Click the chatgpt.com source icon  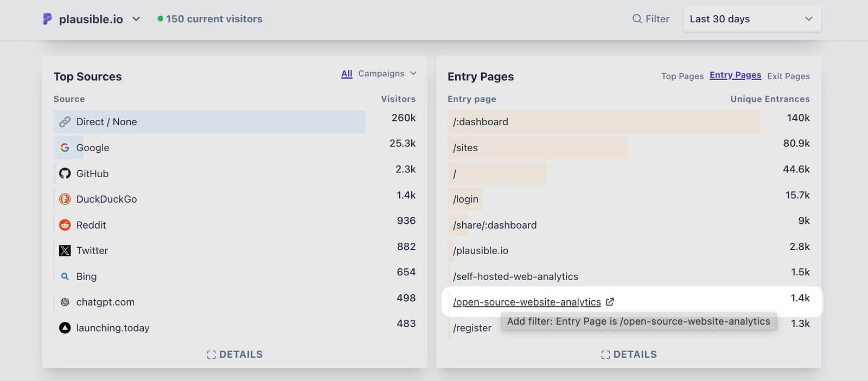(x=65, y=302)
